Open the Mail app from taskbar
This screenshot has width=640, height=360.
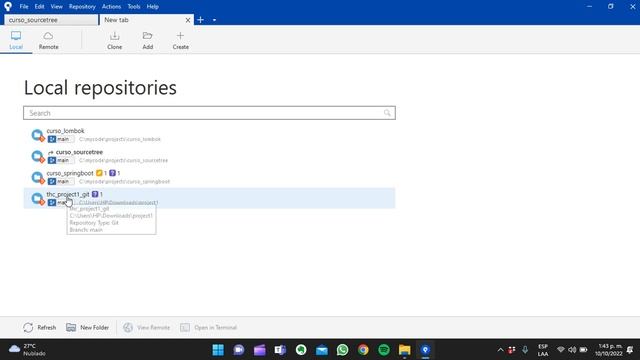[x=322, y=350]
